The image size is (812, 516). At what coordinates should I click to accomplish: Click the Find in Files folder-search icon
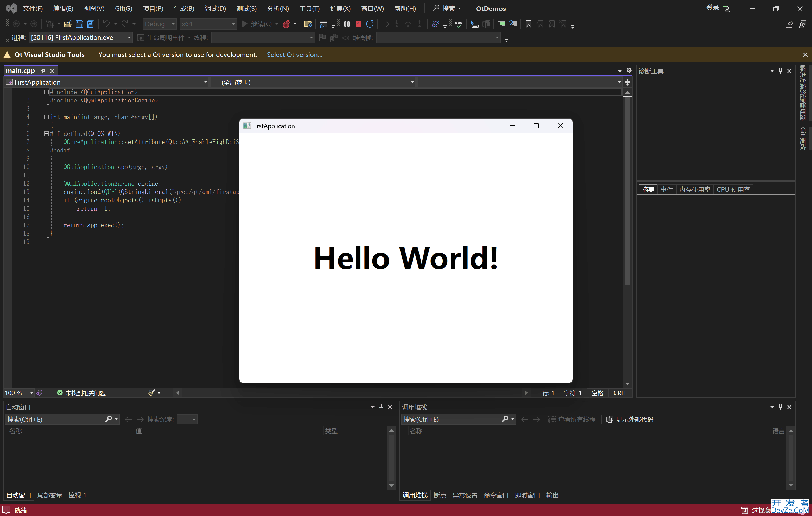(308, 24)
